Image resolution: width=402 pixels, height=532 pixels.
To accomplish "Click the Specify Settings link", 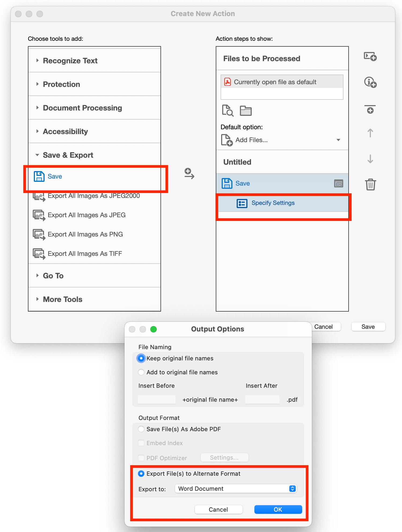I will (x=273, y=203).
